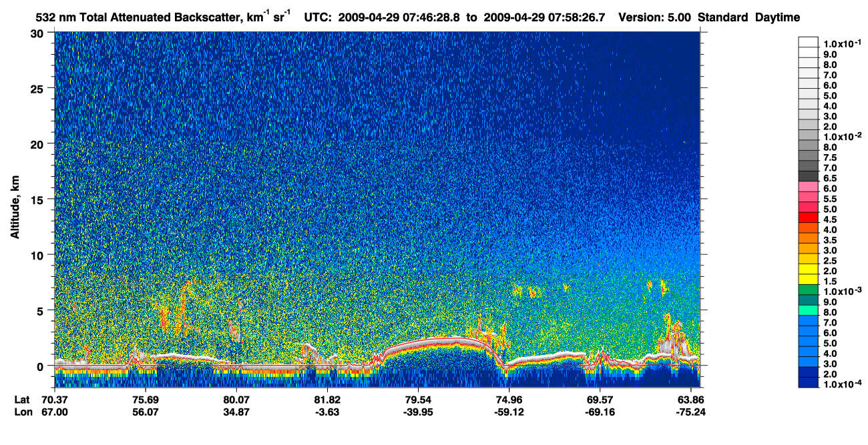
Task: Click the 'UTC:' label in the header
Action: tap(318, 18)
